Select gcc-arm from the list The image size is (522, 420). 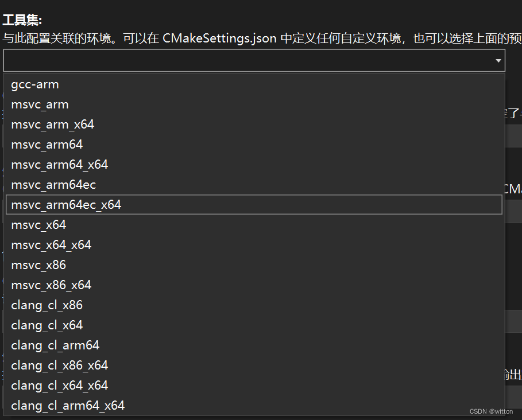tap(35, 84)
